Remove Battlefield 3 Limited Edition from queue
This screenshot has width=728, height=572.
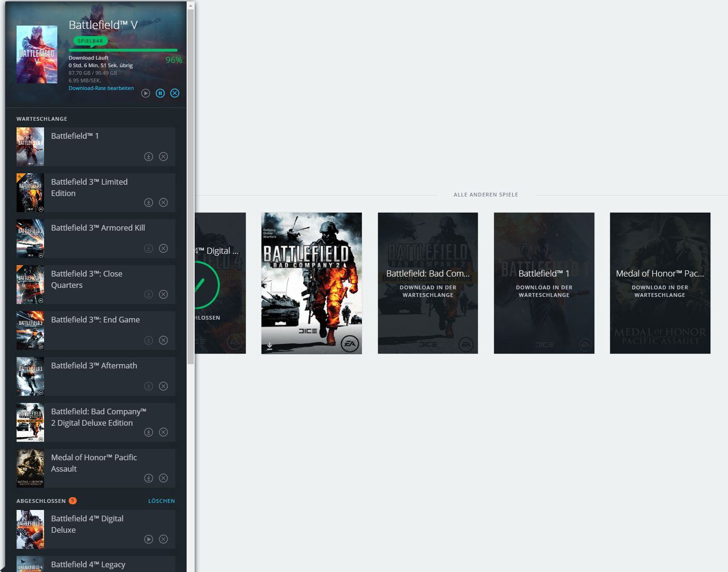[163, 203]
